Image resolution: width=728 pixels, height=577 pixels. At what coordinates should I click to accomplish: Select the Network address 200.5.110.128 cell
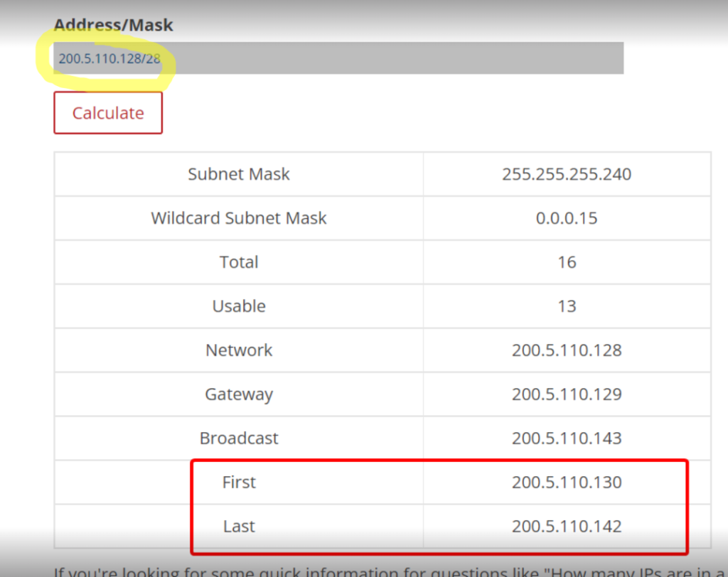(567, 350)
